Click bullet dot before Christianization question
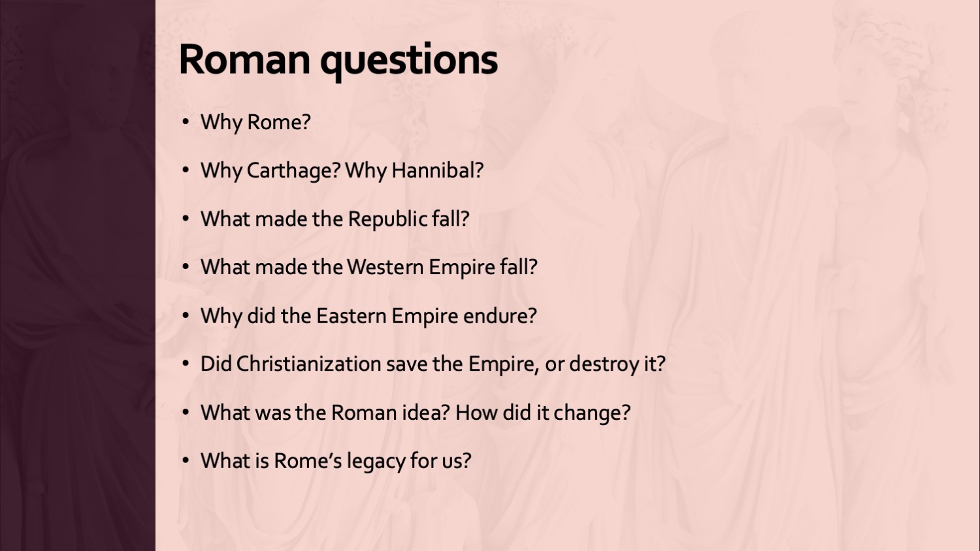This screenshot has height=551, width=980. 186,364
